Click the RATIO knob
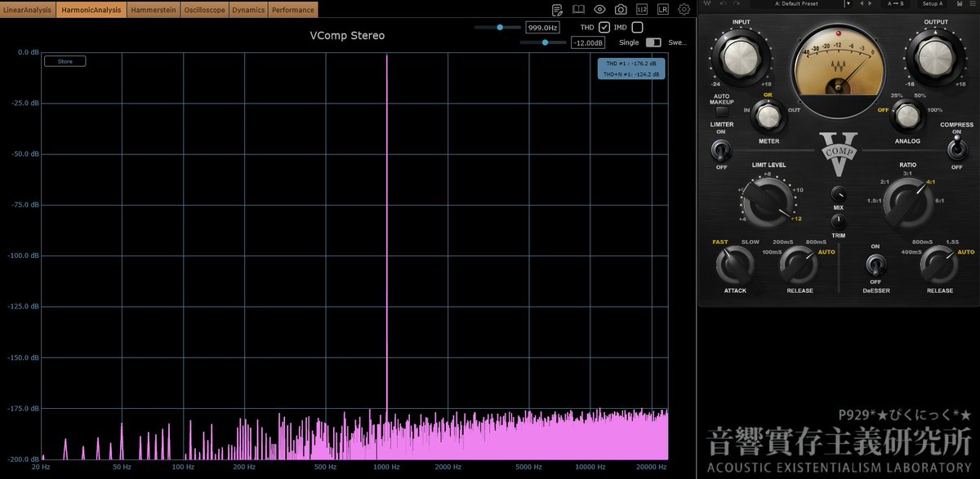Image resolution: width=980 pixels, height=479 pixels. [907, 202]
